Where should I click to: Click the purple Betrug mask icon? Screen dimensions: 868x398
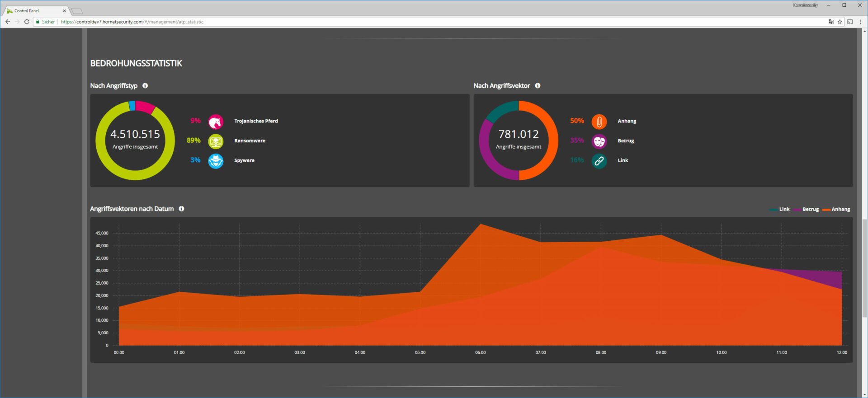click(599, 141)
